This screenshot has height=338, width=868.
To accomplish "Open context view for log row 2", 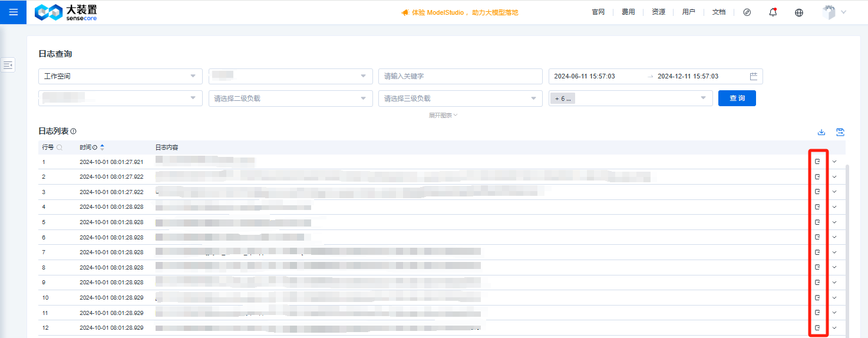I will tap(817, 176).
